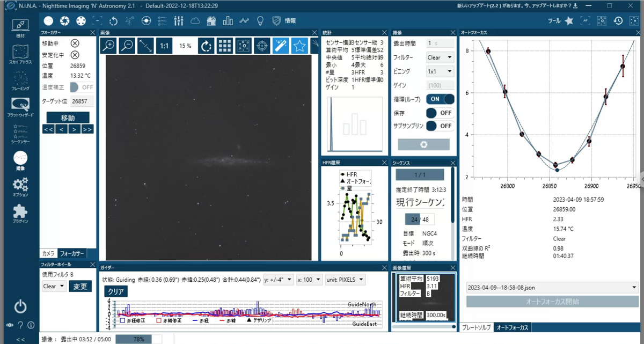Open the imaging filter Clear dropdown
Screen dimensions: 644x344
[x=440, y=57]
